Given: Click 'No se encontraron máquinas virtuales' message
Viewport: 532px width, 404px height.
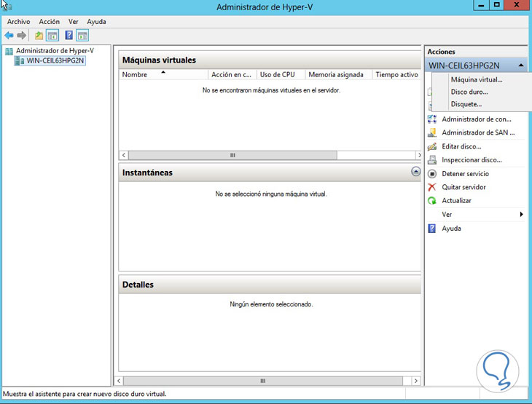Looking at the screenshot, I should tap(271, 90).
